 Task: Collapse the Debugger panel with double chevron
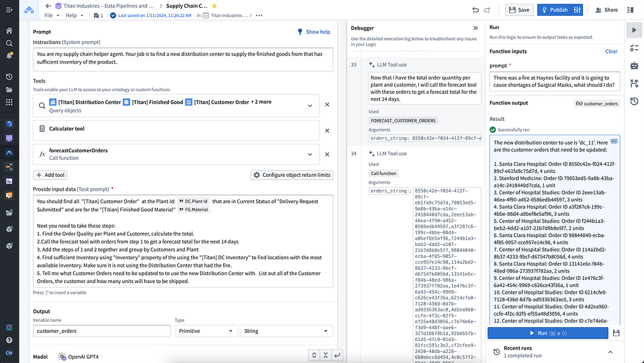[475, 28]
